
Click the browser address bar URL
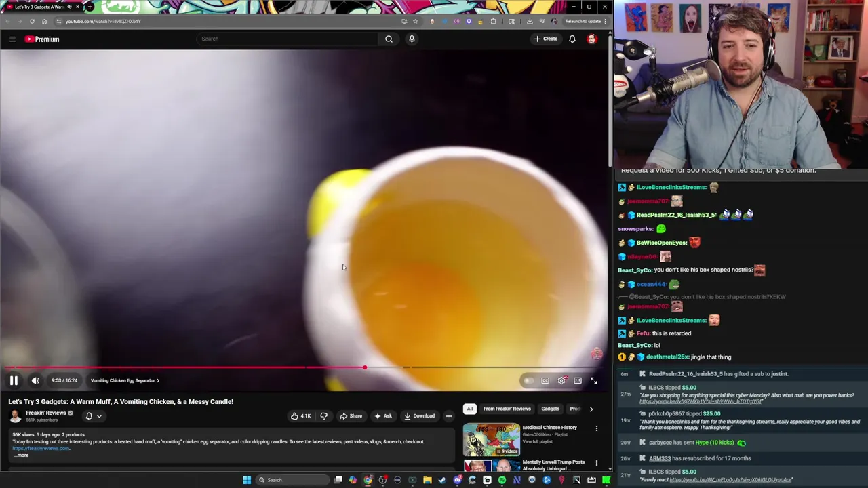[103, 21]
